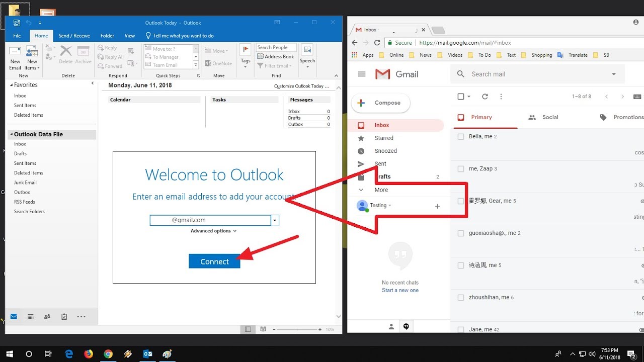Image resolution: width=644 pixels, height=362 pixels.
Task: Click Customize Outlook Today link
Action: [x=301, y=86]
